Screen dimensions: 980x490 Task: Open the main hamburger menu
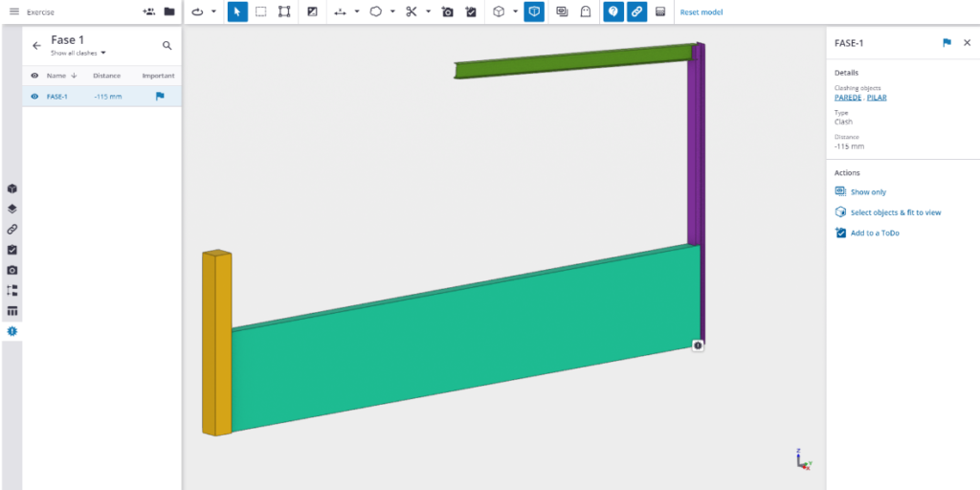point(13,11)
